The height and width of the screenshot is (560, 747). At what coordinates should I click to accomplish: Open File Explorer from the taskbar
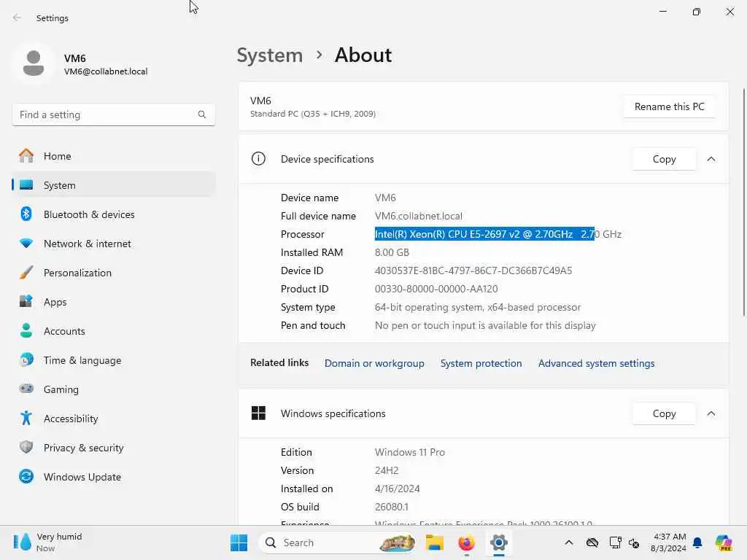435,542
